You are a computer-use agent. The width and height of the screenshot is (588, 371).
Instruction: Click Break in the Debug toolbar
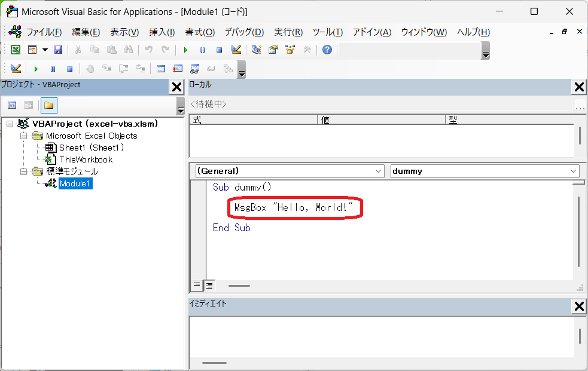point(53,69)
